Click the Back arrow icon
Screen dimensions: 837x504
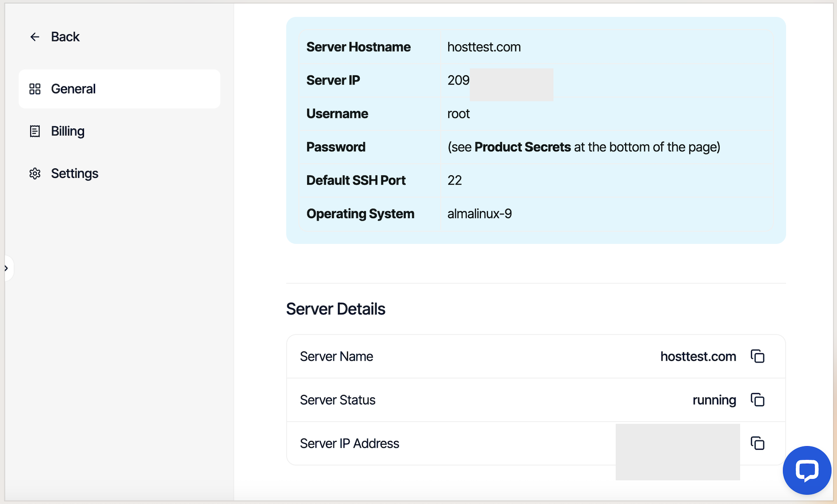(35, 37)
